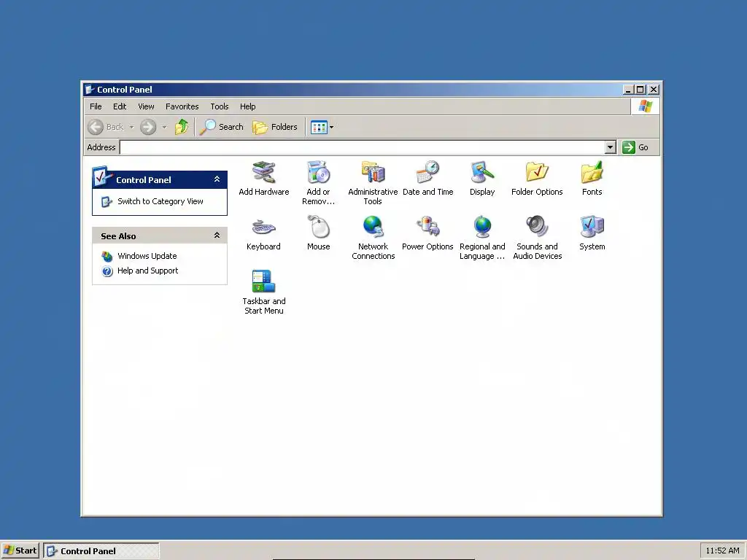The image size is (747, 560).
Task: Click the Windows flag logo throbber
Action: (x=645, y=106)
